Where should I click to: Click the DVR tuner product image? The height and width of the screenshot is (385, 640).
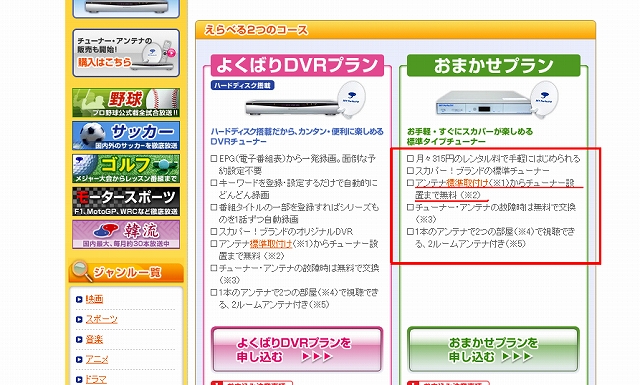[x=305, y=100]
